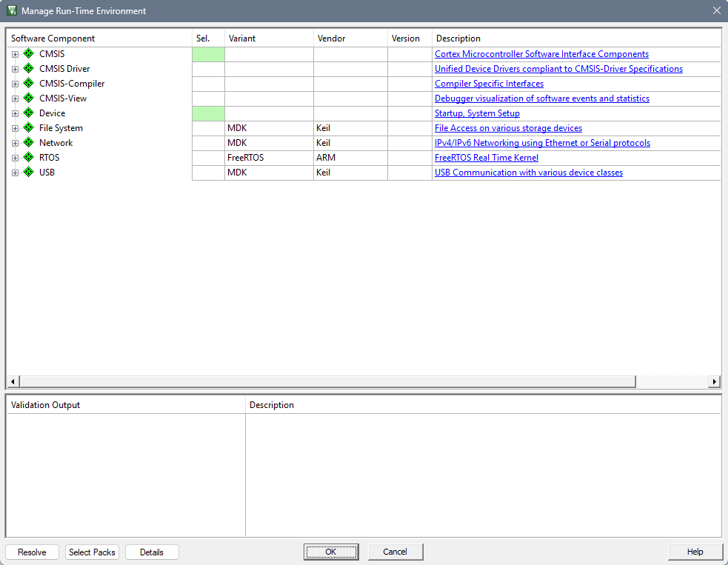The height and width of the screenshot is (565, 728).
Task: Click the Details button
Action: (152, 552)
